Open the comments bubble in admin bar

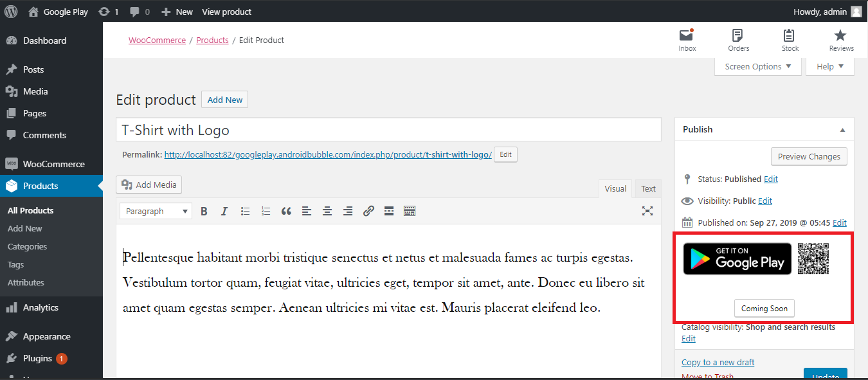tap(140, 12)
